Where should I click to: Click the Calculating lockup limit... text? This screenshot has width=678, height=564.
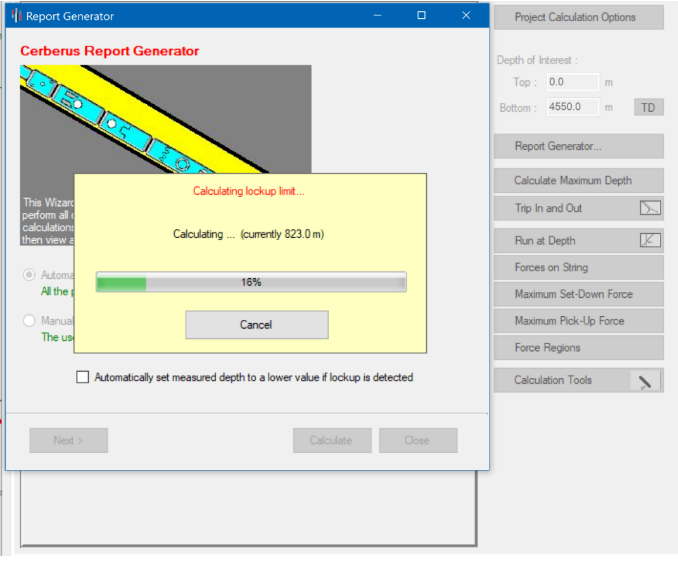click(x=249, y=191)
